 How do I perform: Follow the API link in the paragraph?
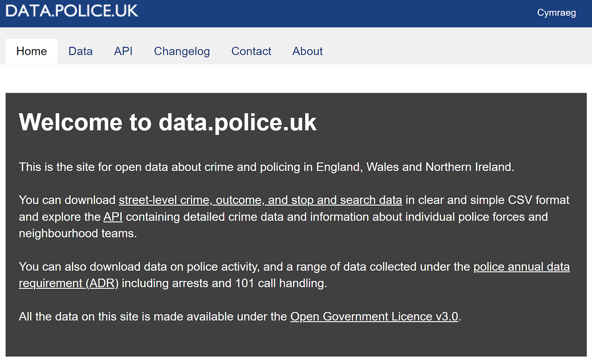click(x=113, y=217)
